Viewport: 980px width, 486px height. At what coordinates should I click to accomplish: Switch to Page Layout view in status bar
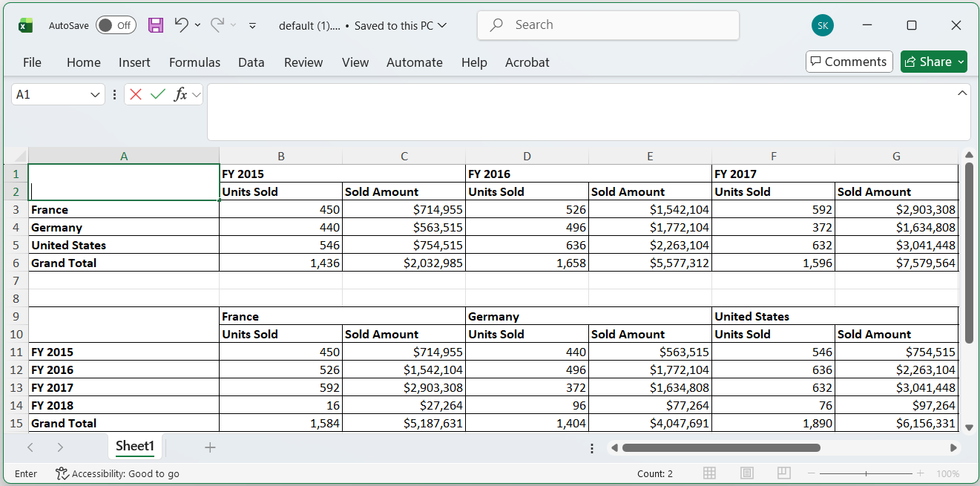point(746,473)
